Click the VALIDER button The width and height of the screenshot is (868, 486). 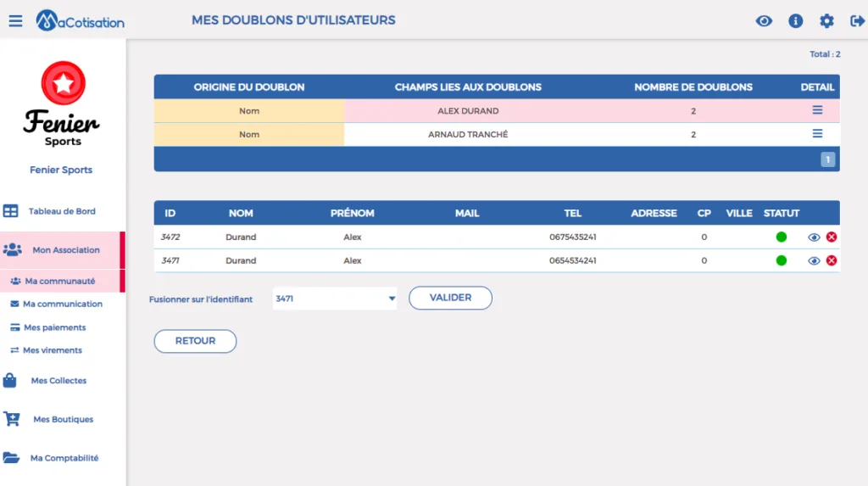pos(450,298)
